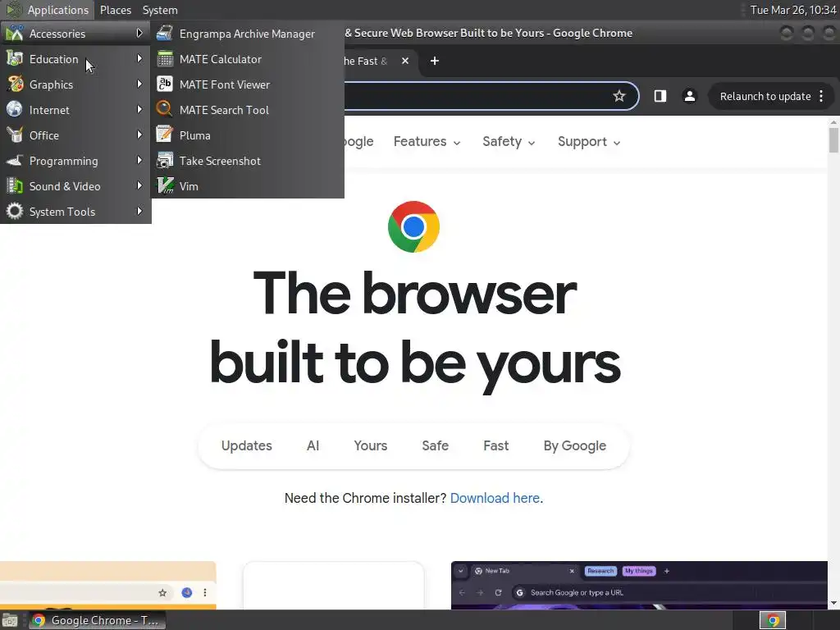Click the large Chrome logo on the page
The image size is (840, 630).
tap(413, 226)
